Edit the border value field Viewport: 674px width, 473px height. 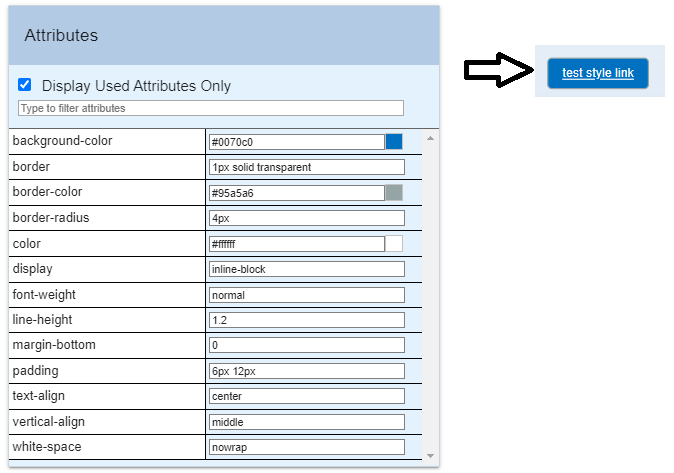[307, 167]
